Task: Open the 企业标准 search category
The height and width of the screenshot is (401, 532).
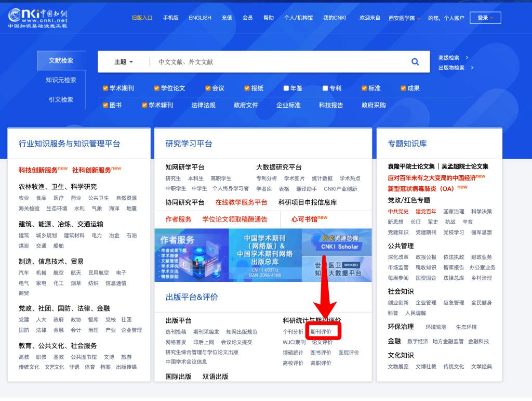Action: click(288, 105)
